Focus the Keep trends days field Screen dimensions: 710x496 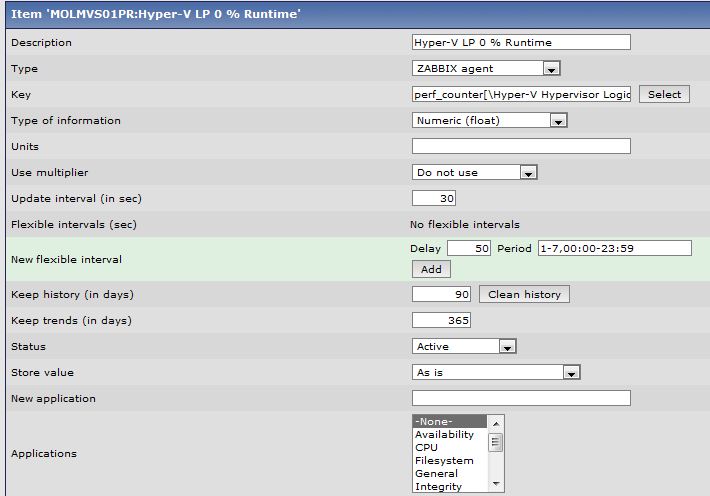(441, 321)
